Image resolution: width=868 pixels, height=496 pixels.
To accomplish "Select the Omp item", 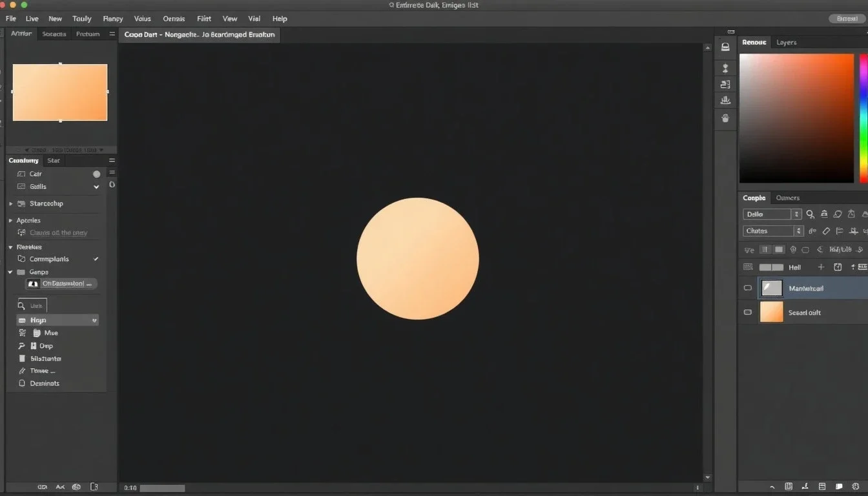I will pos(46,346).
